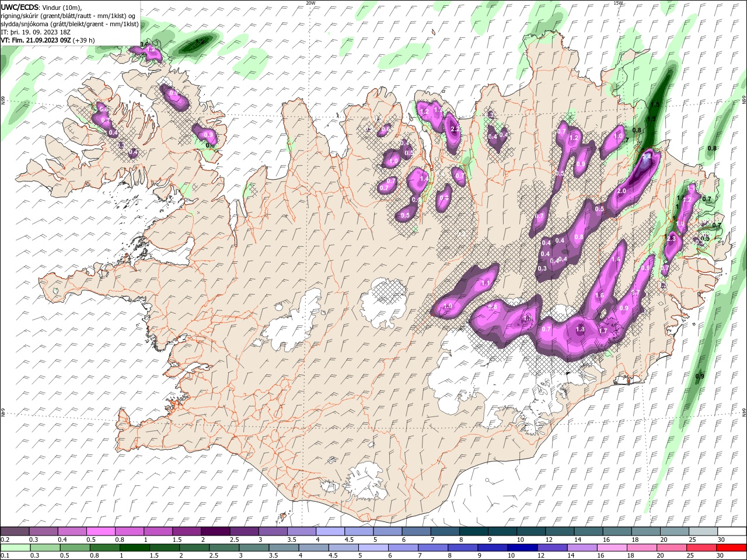This screenshot has width=747, height=560.
Task: Click the light pink 16 swatch in rain legend
Action: pos(611,548)
